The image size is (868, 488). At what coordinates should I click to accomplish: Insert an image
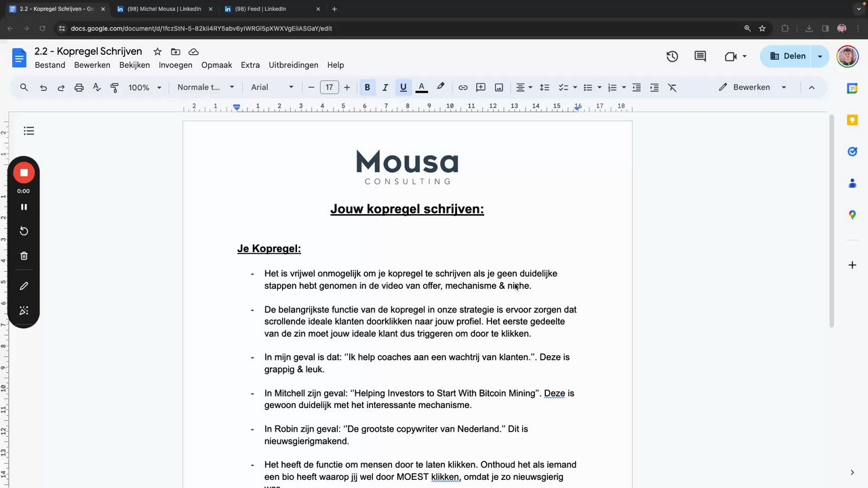[499, 87]
